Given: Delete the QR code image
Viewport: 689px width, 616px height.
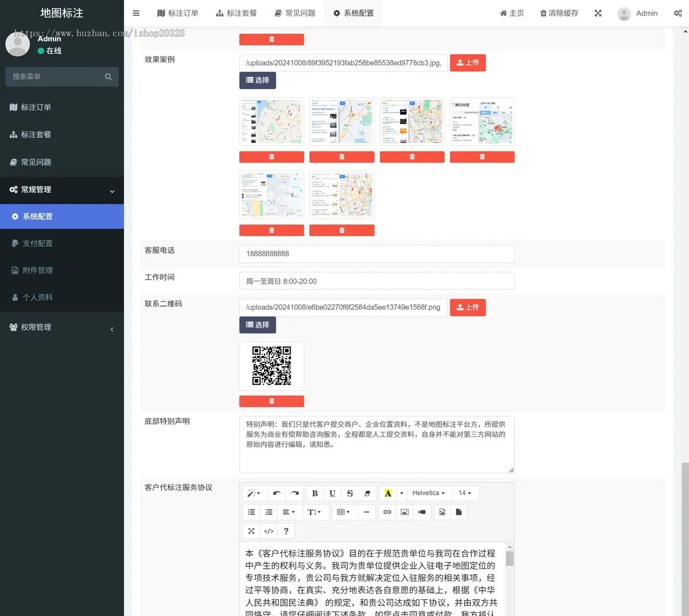Looking at the screenshot, I should tap(272, 401).
